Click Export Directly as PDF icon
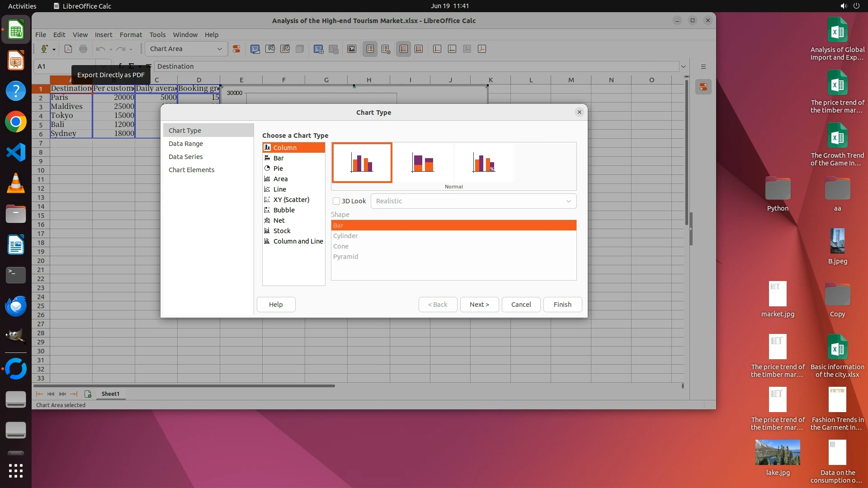The height and width of the screenshot is (488, 868). 68,49
